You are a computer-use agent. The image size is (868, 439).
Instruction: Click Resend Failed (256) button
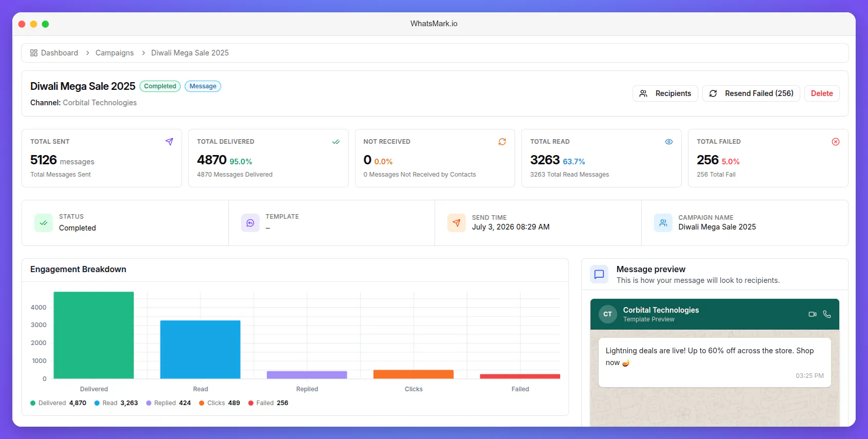(751, 93)
